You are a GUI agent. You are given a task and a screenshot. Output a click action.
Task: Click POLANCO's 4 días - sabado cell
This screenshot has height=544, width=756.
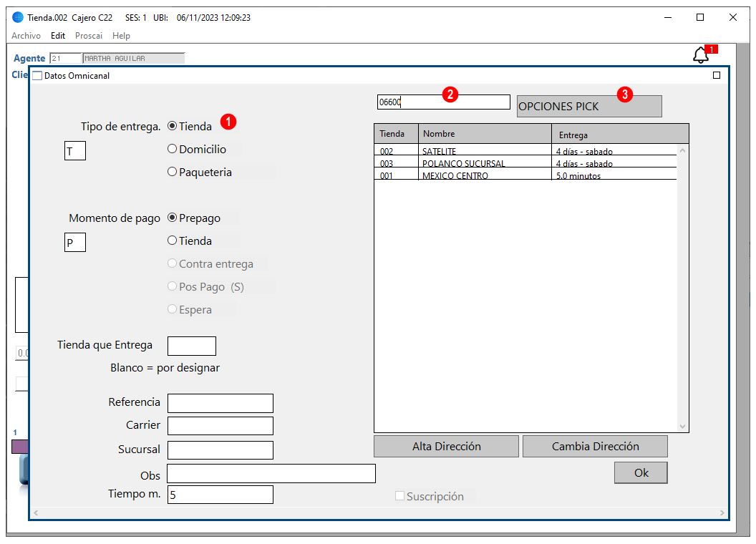pyautogui.click(x=614, y=162)
